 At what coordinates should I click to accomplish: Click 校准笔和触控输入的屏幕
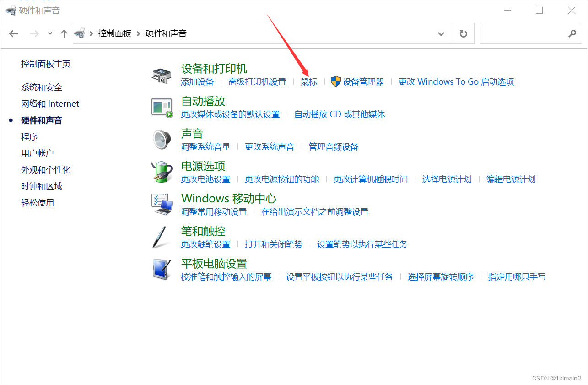click(226, 277)
